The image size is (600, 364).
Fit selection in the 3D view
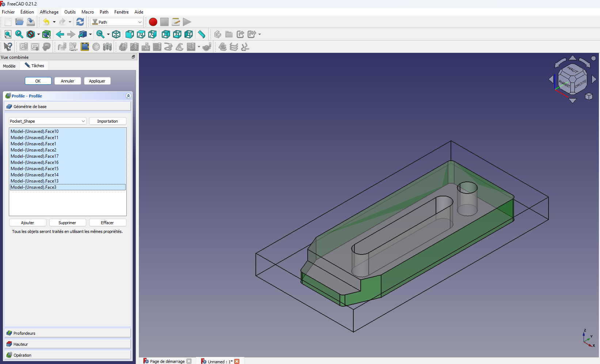(x=19, y=34)
